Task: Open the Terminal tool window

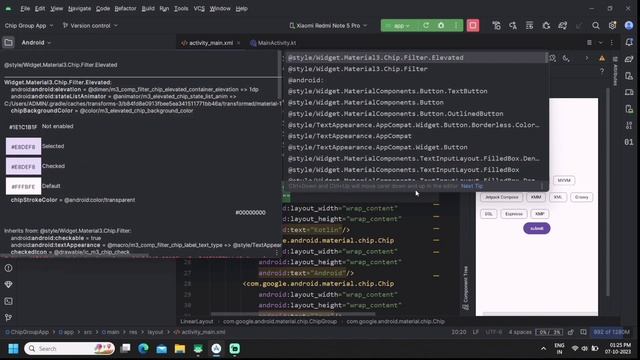Action: pos(8,301)
